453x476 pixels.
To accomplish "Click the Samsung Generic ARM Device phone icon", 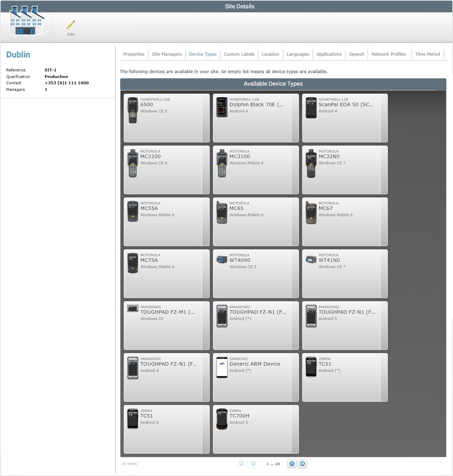I will click(222, 367).
